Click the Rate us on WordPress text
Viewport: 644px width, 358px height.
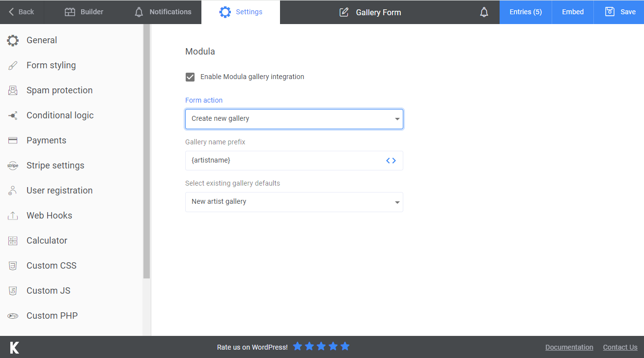(252, 347)
